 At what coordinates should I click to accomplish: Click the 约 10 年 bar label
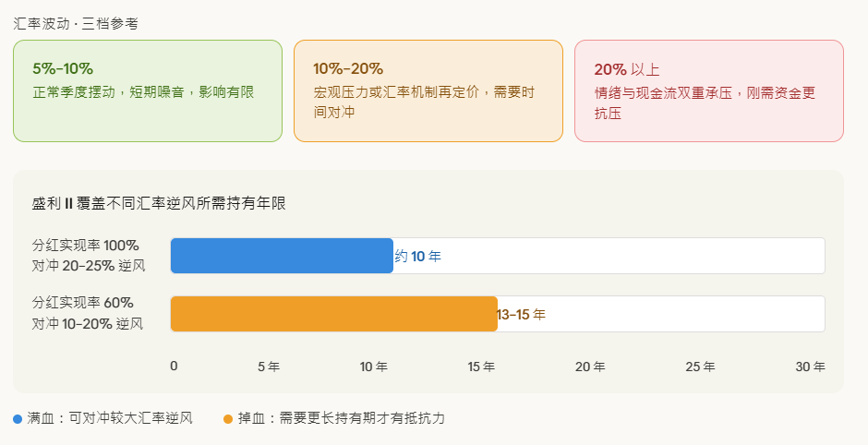tap(417, 257)
